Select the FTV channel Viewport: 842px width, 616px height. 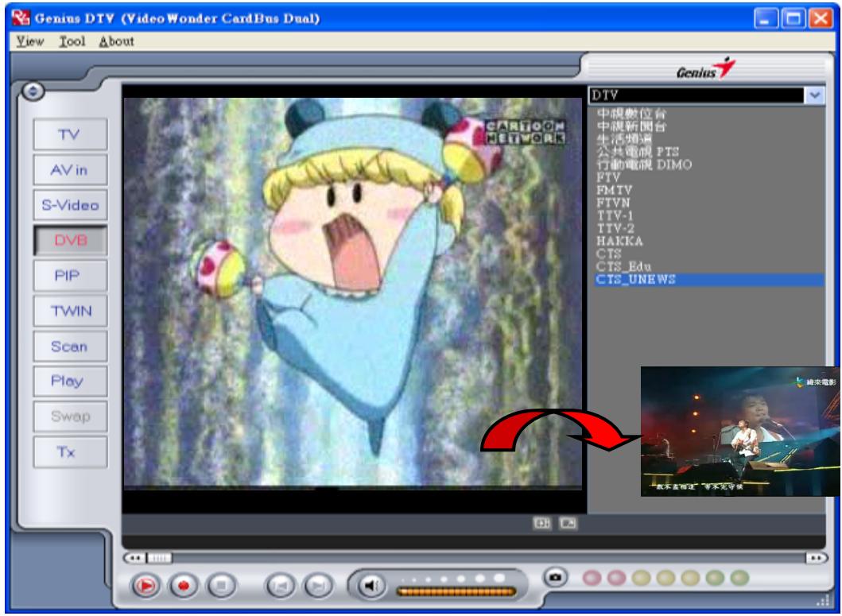(608, 177)
